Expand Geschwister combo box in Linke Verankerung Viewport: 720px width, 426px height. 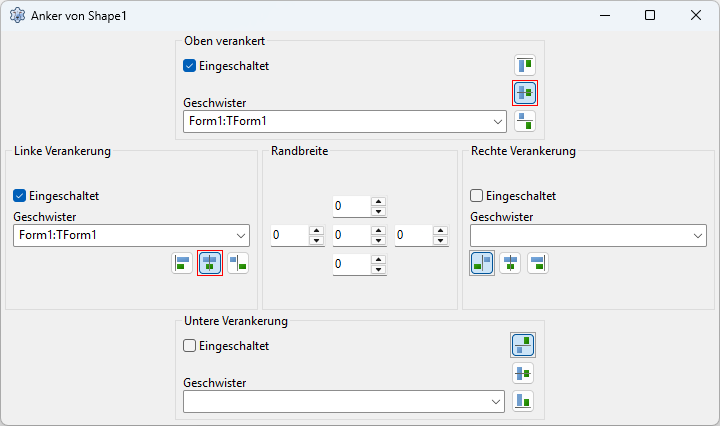(131, 235)
